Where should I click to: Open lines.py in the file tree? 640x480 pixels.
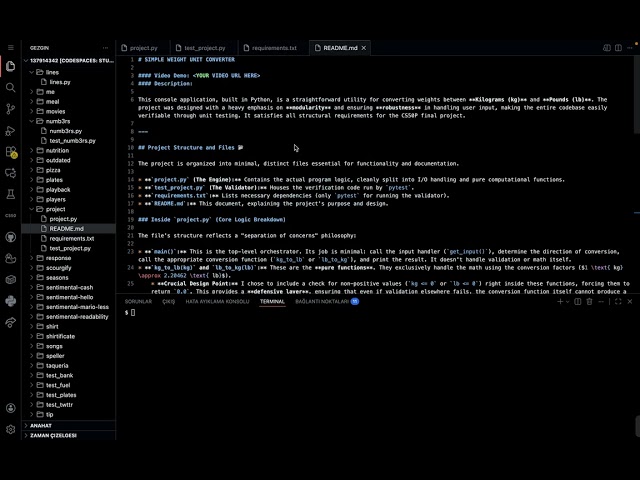coord(69,82)
